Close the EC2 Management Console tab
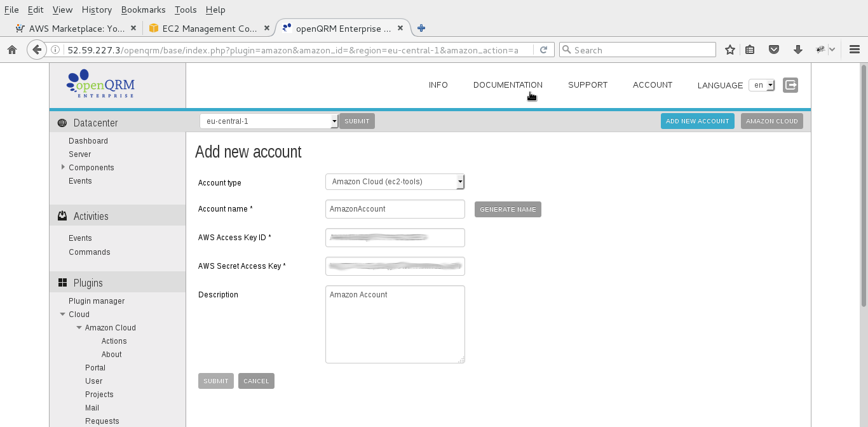Screen dimensions: 868x427 [267, 28]
